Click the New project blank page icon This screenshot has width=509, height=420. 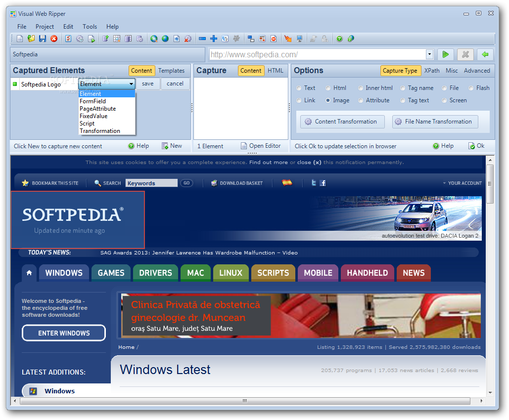(x=20, y=39)
